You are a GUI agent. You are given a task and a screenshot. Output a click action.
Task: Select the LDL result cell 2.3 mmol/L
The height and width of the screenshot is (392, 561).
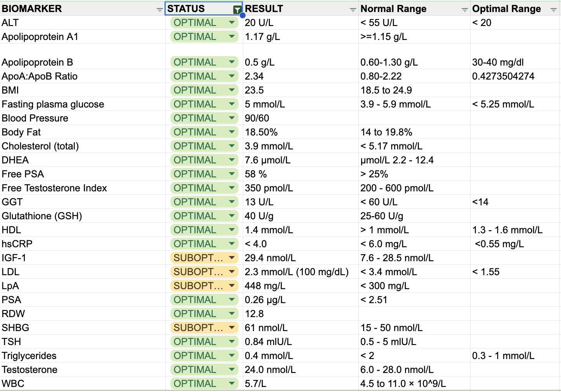coord(301,272)
